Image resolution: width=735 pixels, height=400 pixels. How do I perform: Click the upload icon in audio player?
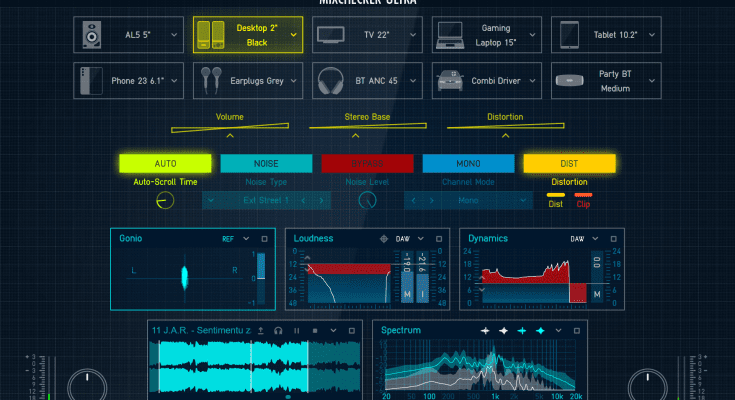[261, 330]
